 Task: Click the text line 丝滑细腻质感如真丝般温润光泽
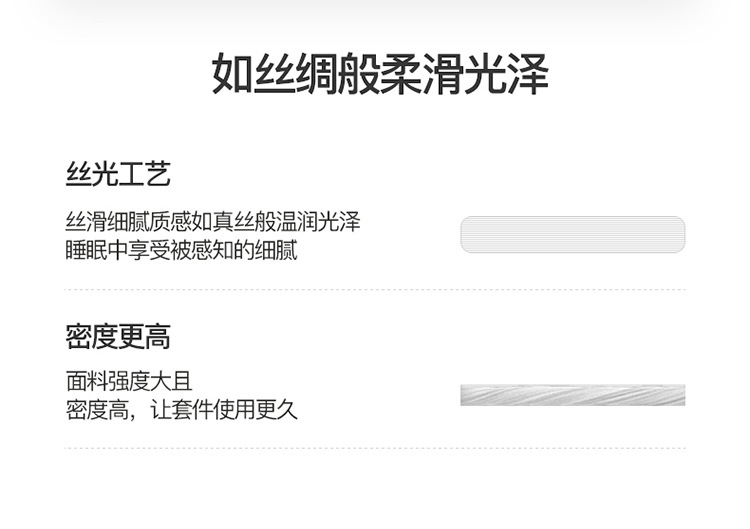(213, 223)
